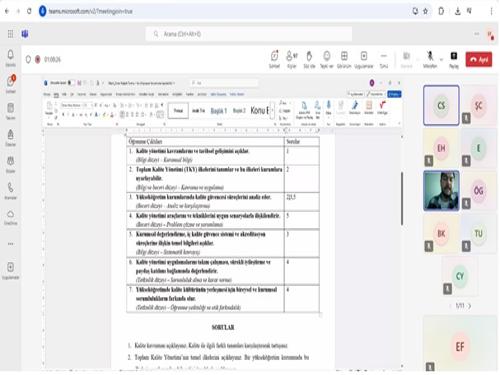Viewport: 500px width, 375px height.
Task: Open the Görünüm view options
Action: [x=344, y=59]
